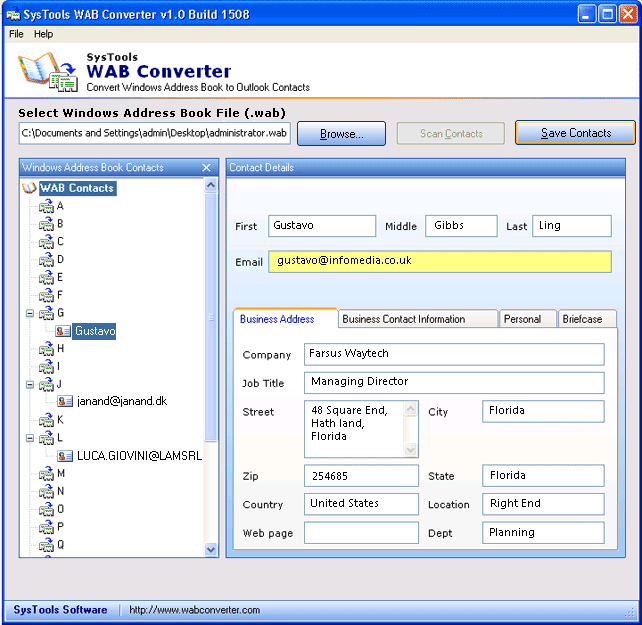Screen dimensions: 642x625
Task: Collapse the G group in the tree
Action: [x=30, y=314]
